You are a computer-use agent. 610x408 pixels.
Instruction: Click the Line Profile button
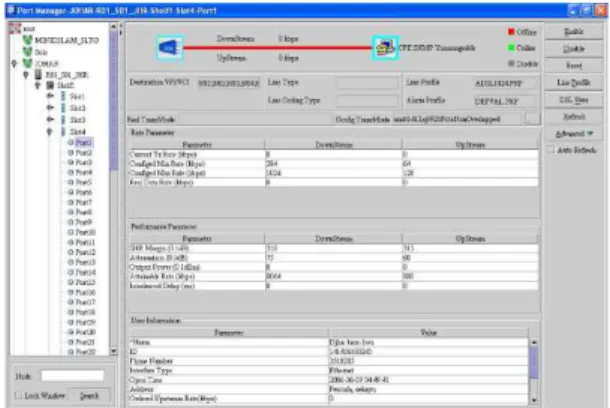(574, 82)
